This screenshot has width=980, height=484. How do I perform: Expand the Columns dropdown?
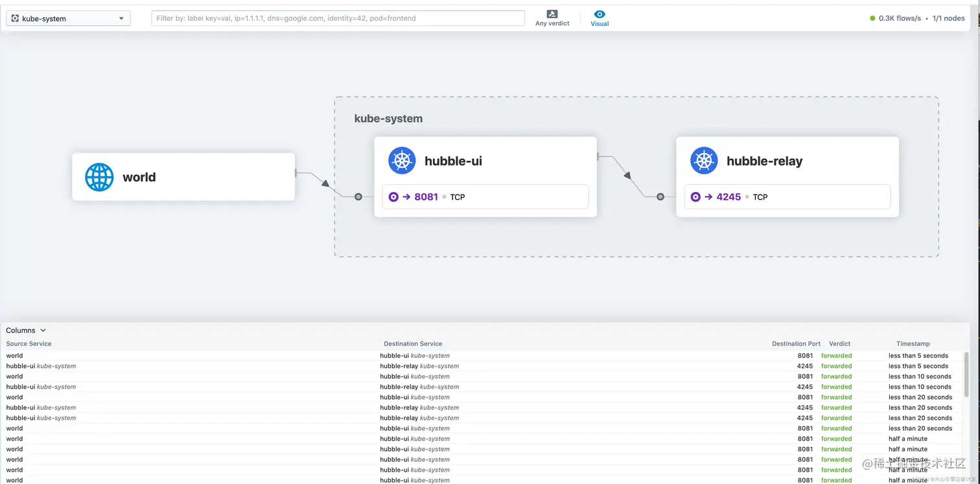coord(26,330)
